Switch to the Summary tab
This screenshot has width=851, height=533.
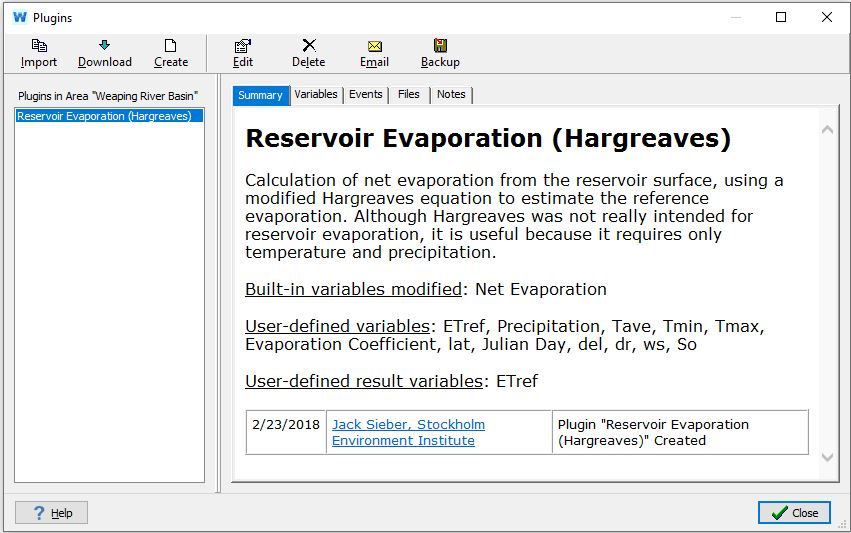[x=261, y=96]
